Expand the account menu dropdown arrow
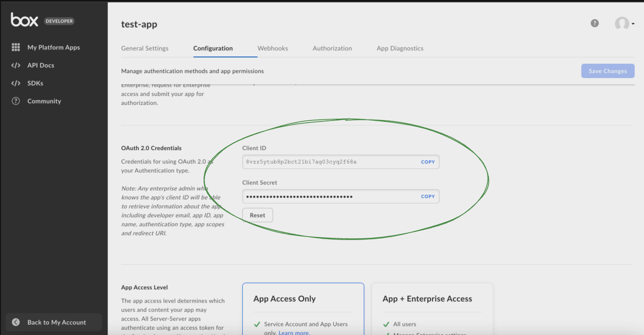 tap(633, 24)
